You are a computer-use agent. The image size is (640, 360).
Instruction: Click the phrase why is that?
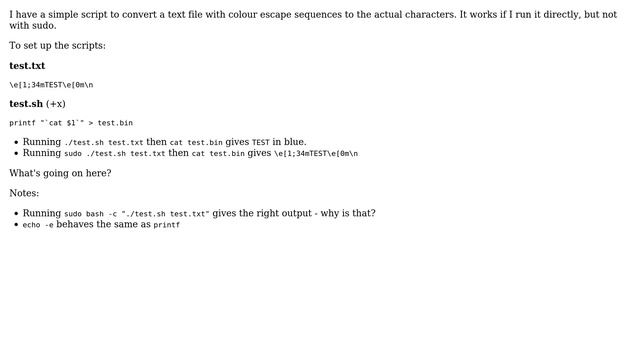click(x=348, y=213)
